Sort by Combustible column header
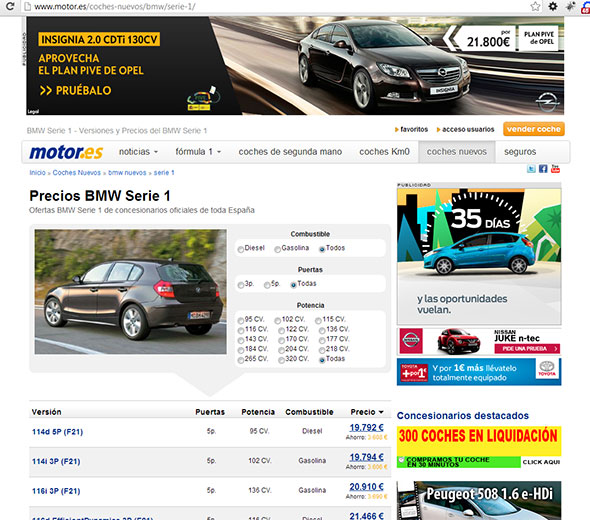590x520 pixels. click(309, 412)
